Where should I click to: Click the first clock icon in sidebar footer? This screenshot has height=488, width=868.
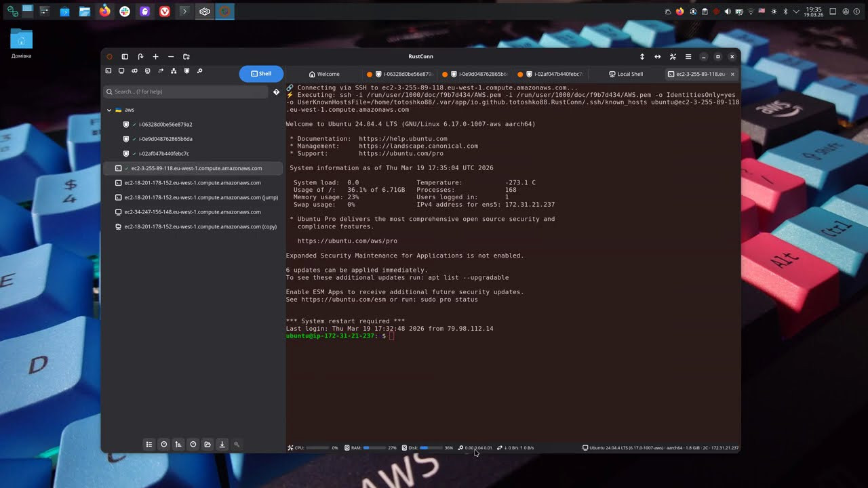pos(163,445)
